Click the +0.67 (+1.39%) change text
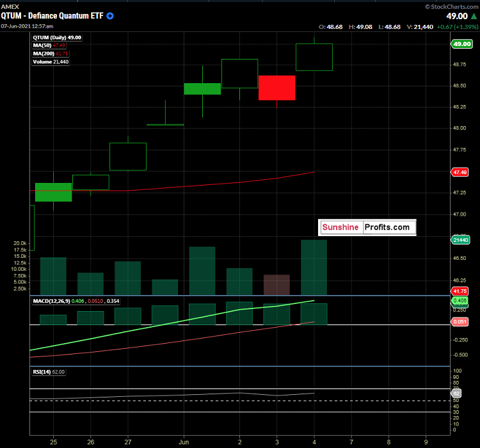 click(458, 27)
